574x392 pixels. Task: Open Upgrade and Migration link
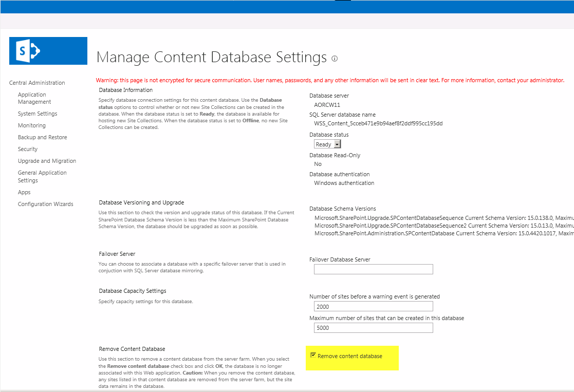pyautogui.click(x=47, y=161)
